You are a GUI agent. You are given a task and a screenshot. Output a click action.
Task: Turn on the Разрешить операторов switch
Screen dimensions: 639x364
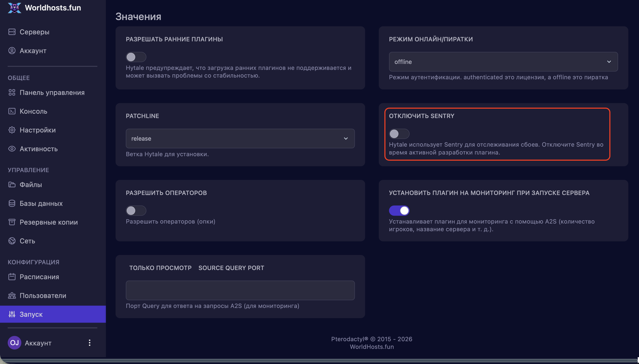point(136,211)
